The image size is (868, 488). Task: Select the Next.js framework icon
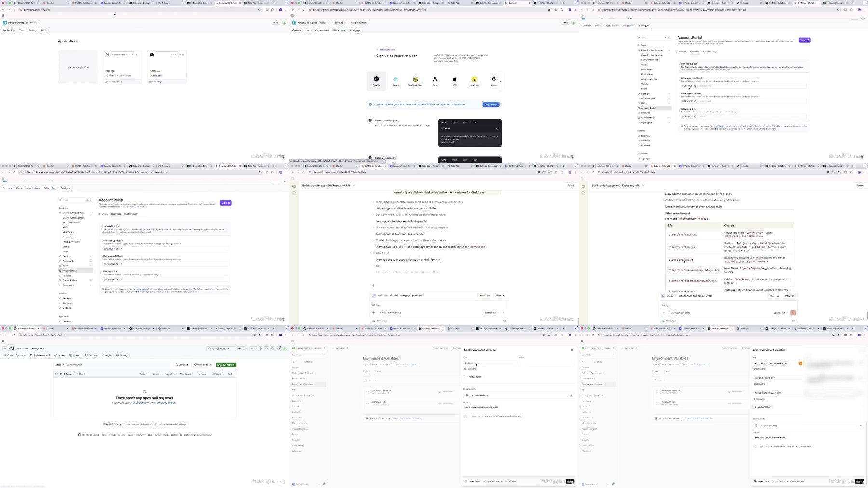tap(376, 79)
